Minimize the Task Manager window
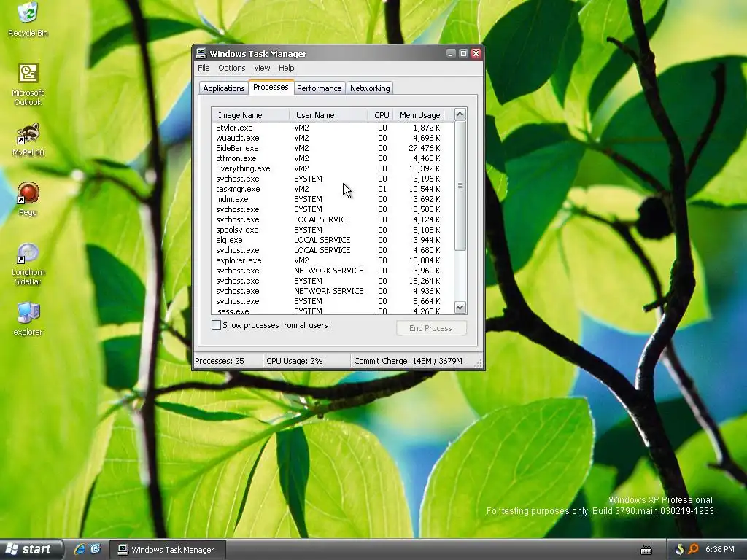Viewport: 747px width, 560px height. click(x=451, y=53)
